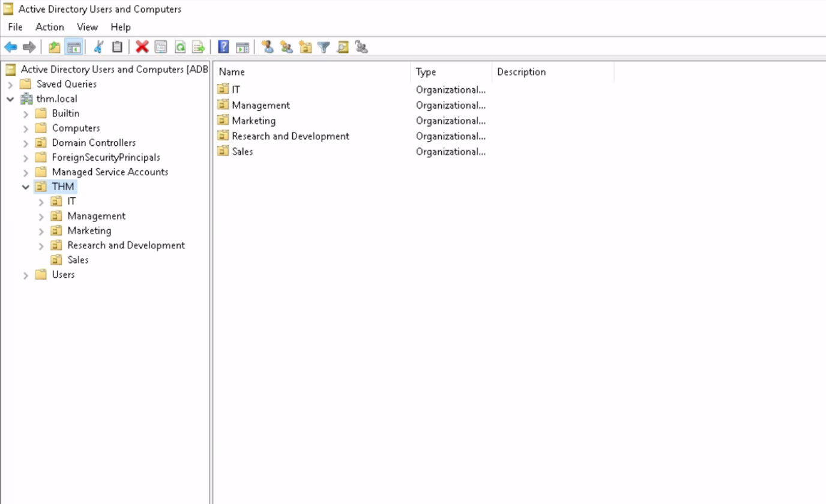Expand the Builtin container
Viewport: 826px width, 504px height.
pyautogui.click(x=26, y=113)
